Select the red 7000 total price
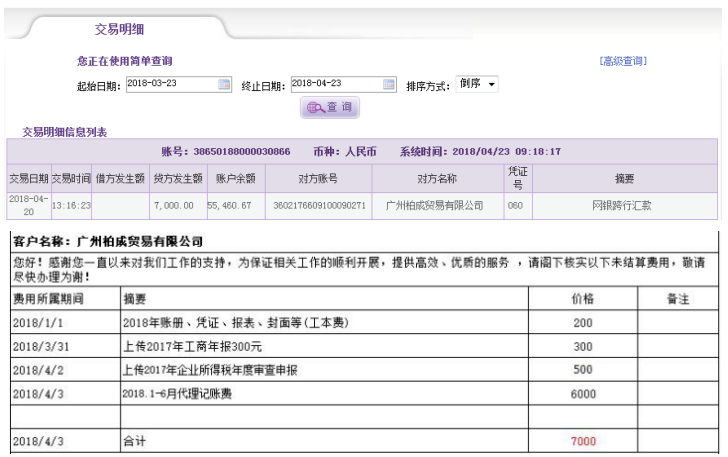Image resolution: width=728 pixels, height=457 pixels. (x=583, y=441)
